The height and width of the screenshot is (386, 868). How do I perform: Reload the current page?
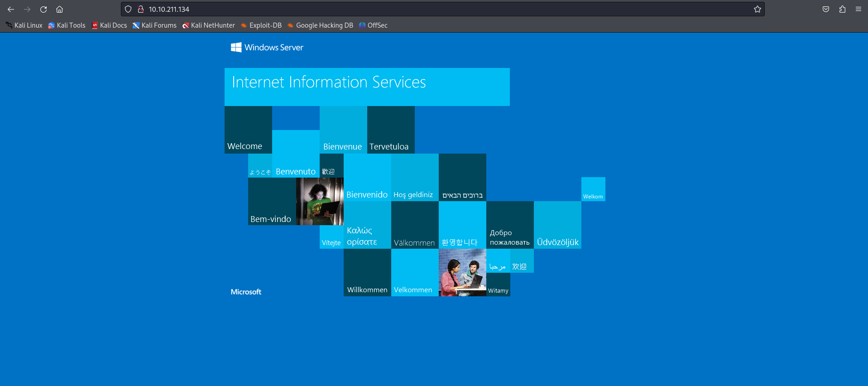[x=43, y=9]
